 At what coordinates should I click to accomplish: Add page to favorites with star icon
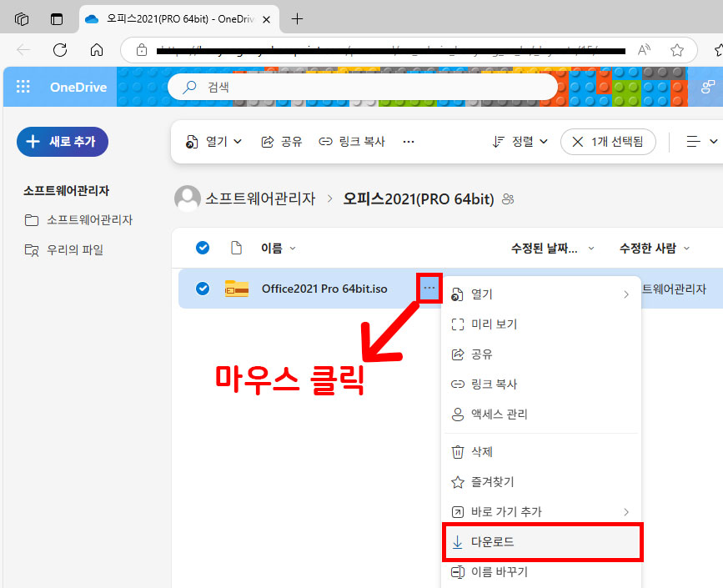click(677, 50)
